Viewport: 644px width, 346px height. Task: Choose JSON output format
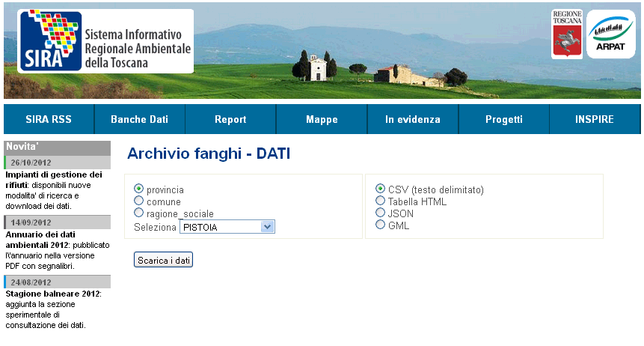[x=380, y=212]
